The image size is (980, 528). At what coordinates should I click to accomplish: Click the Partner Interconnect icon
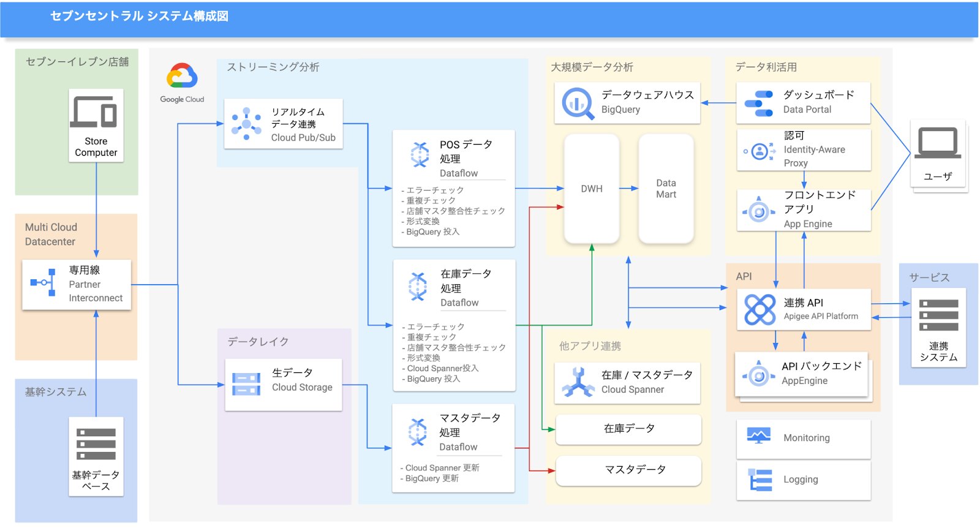43,282
